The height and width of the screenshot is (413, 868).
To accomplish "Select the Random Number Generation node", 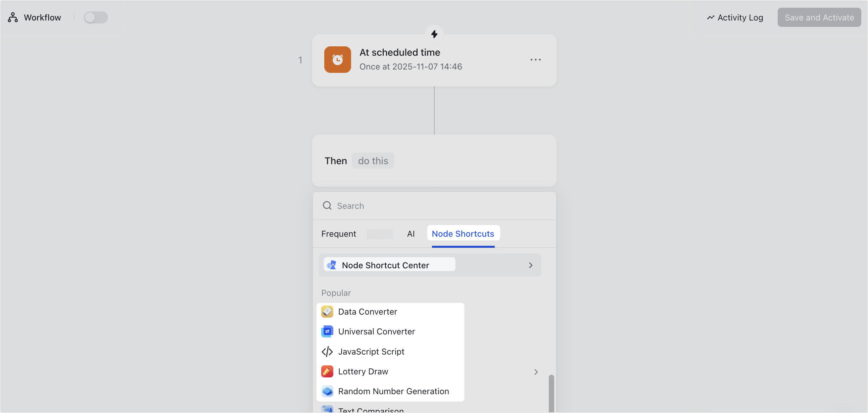I will (393, 391).
